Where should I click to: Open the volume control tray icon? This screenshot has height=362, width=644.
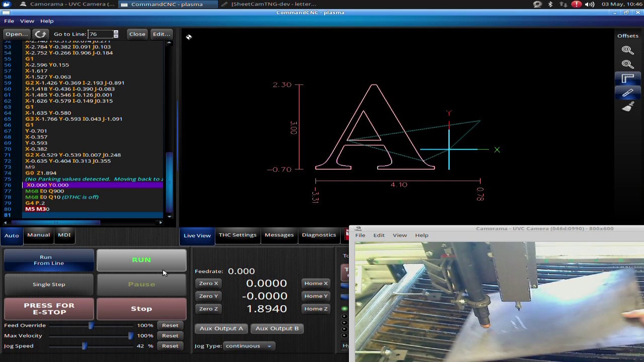[590, 4]
